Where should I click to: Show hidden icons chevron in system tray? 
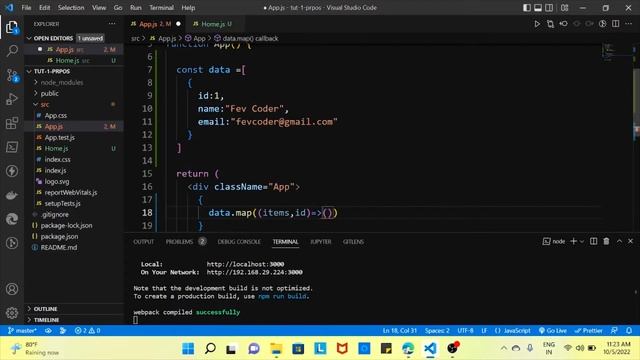504,348
